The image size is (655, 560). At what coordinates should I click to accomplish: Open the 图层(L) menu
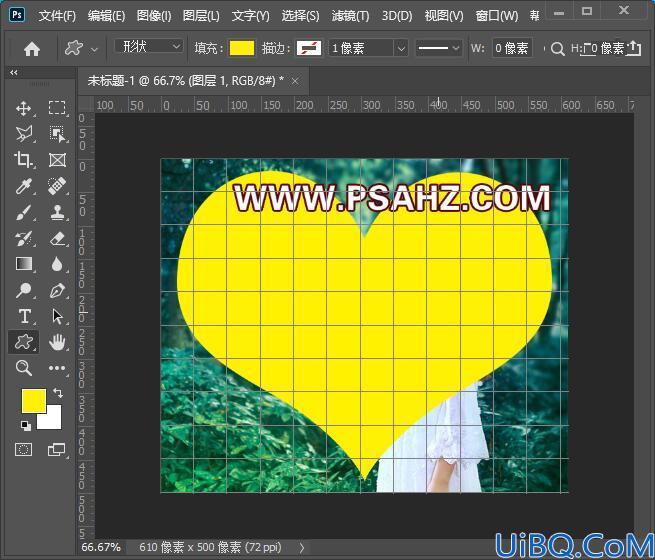click(201, 16)
